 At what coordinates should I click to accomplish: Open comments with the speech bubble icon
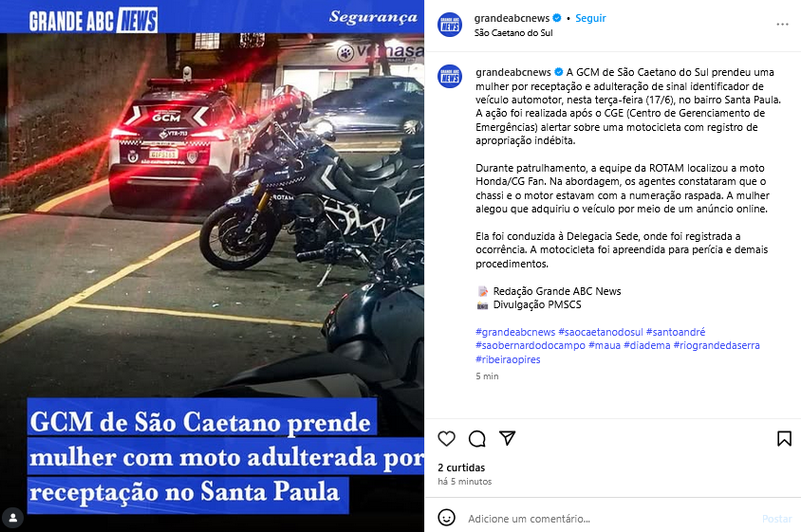tap(476, 438)
